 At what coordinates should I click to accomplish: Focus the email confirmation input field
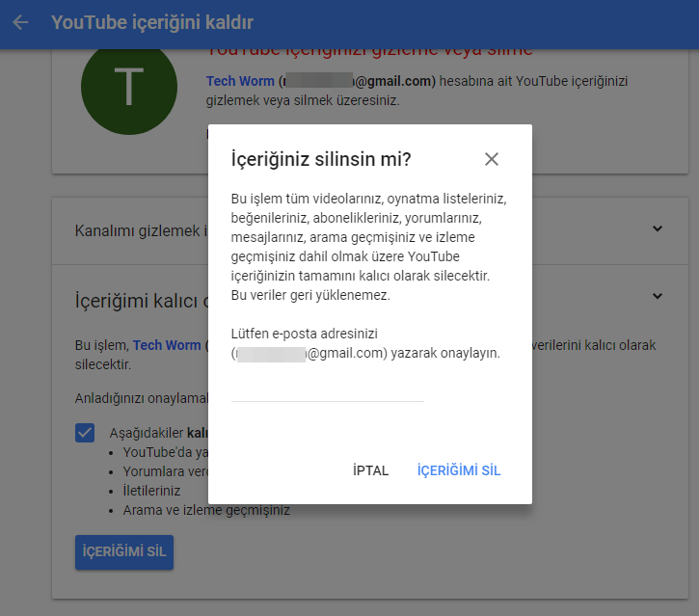(x=328, y=388)
